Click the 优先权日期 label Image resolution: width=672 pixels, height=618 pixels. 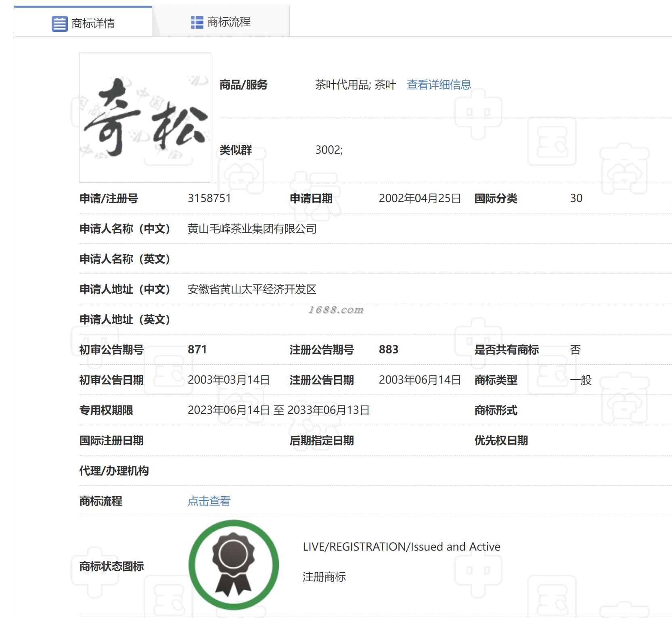coord(501,441)
